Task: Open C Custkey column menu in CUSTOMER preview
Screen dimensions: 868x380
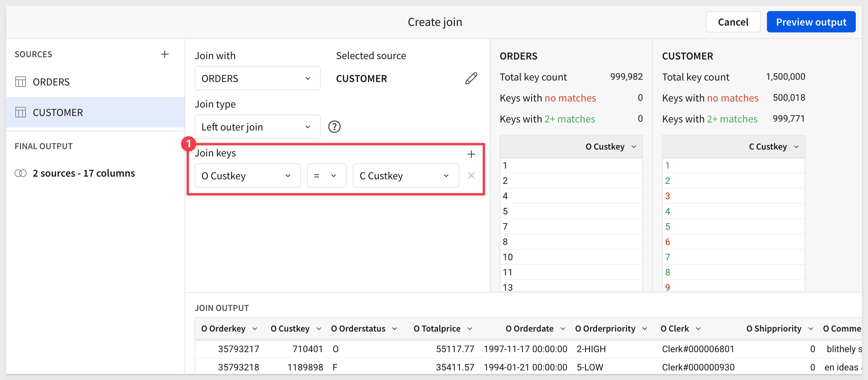Action: tap(796, 147)
